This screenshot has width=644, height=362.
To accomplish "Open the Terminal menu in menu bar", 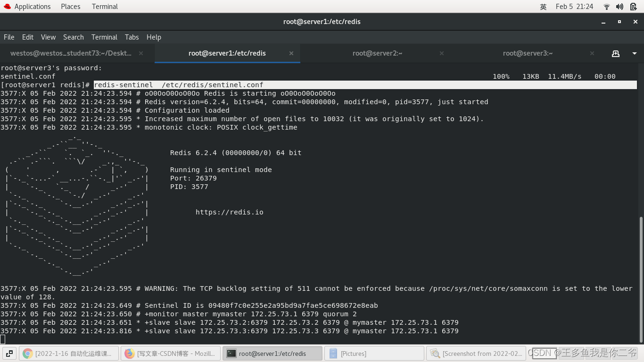I will coord(104,37).
